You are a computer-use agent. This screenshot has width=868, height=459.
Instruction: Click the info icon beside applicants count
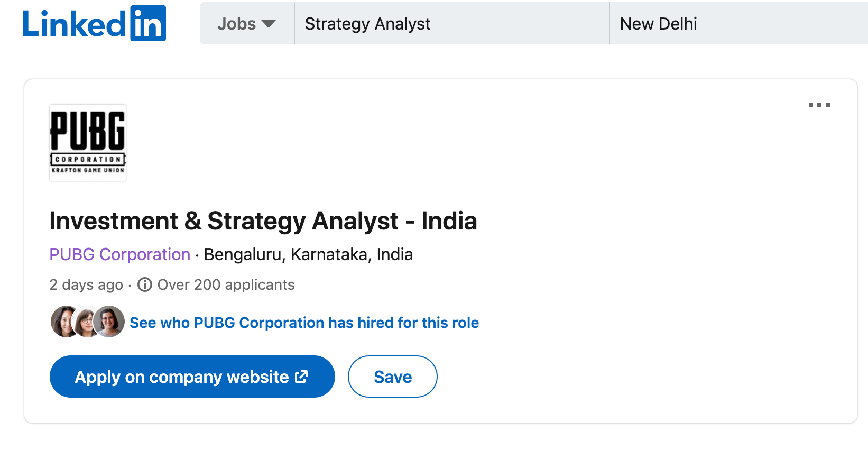[145, 285]
